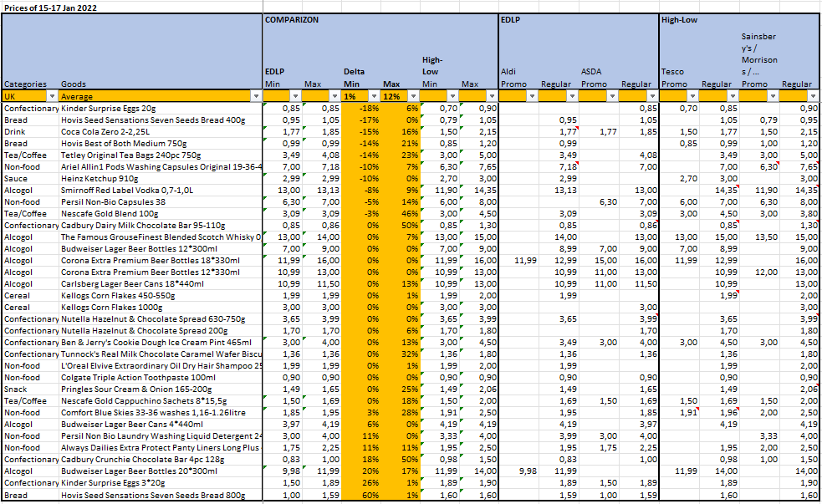
Task: Select 'Hovis Seed Sensations Seven Seeds Bread 400g'
Action: pos(153,120)
